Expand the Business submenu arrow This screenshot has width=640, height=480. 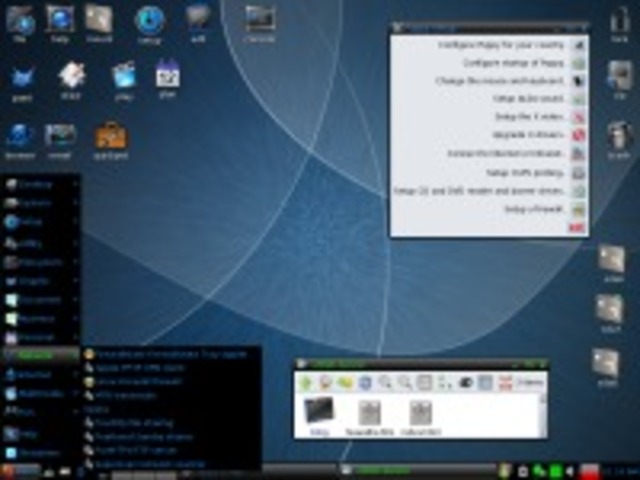(x=76, y=318)
